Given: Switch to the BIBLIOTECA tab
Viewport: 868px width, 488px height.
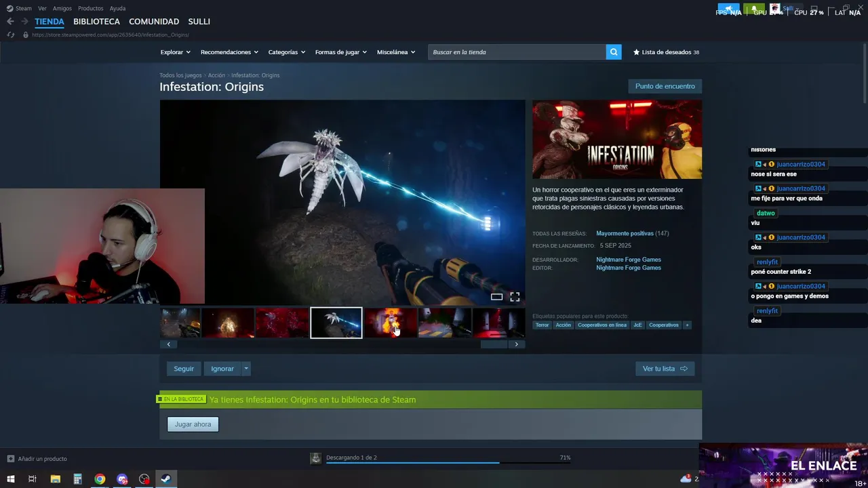Looking at the screenshot, I should 96,22.
